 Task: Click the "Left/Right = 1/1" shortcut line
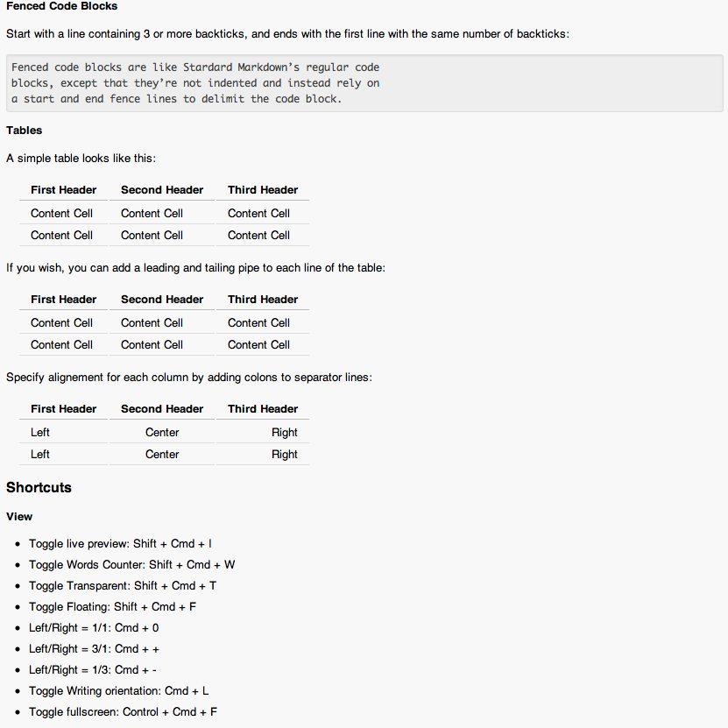(x=94, y=628)
